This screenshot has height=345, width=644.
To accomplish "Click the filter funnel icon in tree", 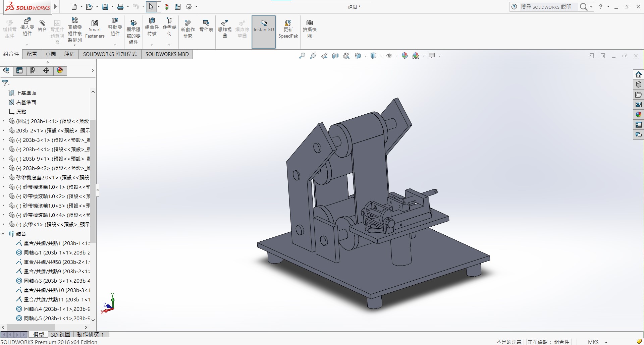I will [5, 83].
